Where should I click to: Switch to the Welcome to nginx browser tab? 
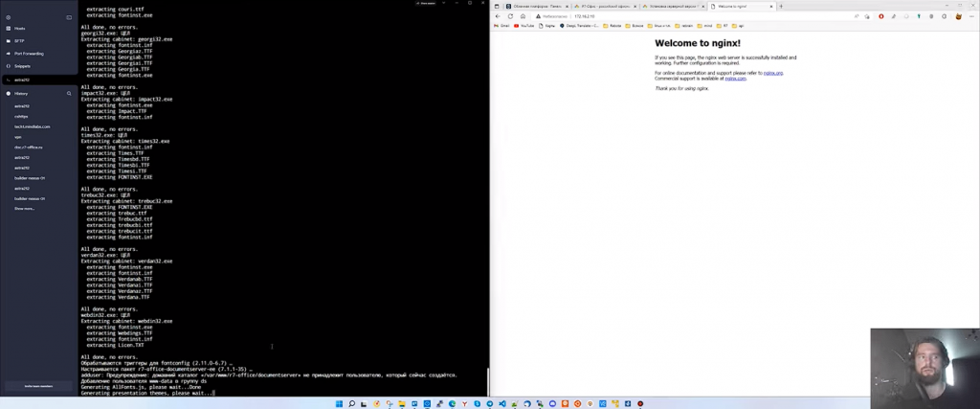coord(742,7)
